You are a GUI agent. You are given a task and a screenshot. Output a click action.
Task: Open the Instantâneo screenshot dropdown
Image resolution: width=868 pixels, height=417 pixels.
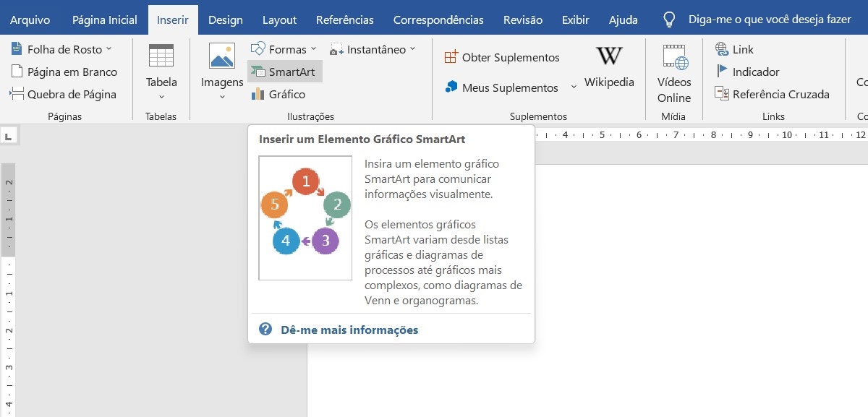click(x=373, y=50)
